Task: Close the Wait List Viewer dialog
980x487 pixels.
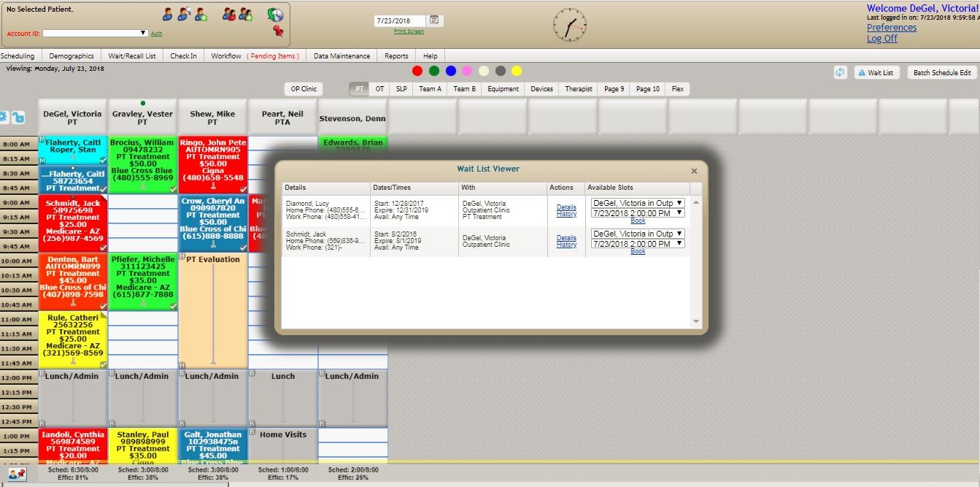Action: coord(694,171)
